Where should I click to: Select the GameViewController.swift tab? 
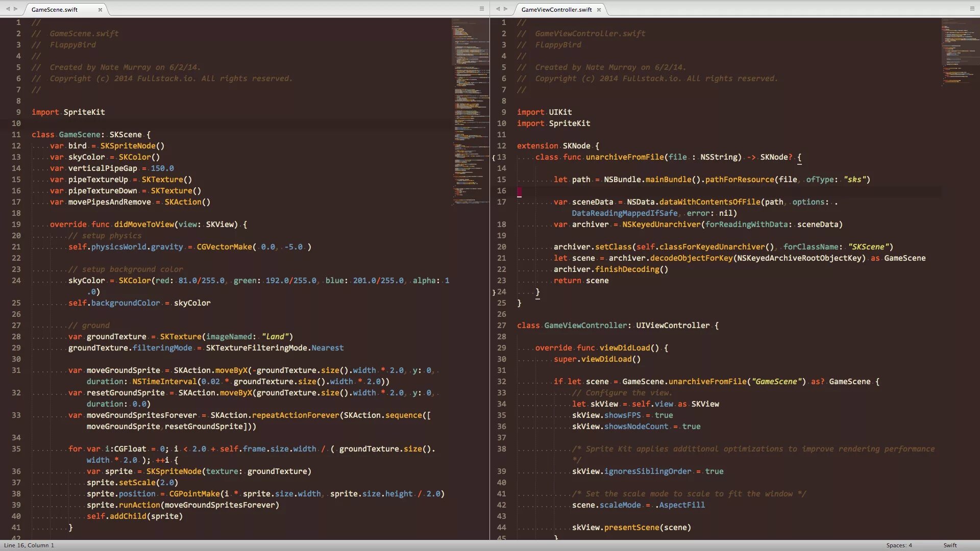tap(556, 10)
